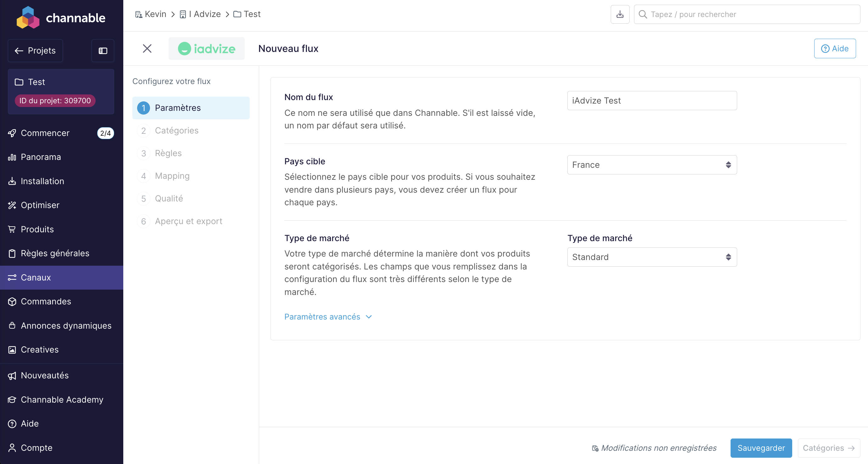
Task: Open the Aide help button top right
Action: coord(835,48)
